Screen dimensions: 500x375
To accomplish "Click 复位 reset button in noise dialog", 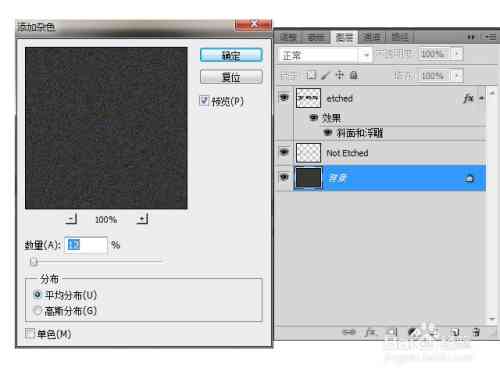I will pyautogui.click(x=231, y=77).
